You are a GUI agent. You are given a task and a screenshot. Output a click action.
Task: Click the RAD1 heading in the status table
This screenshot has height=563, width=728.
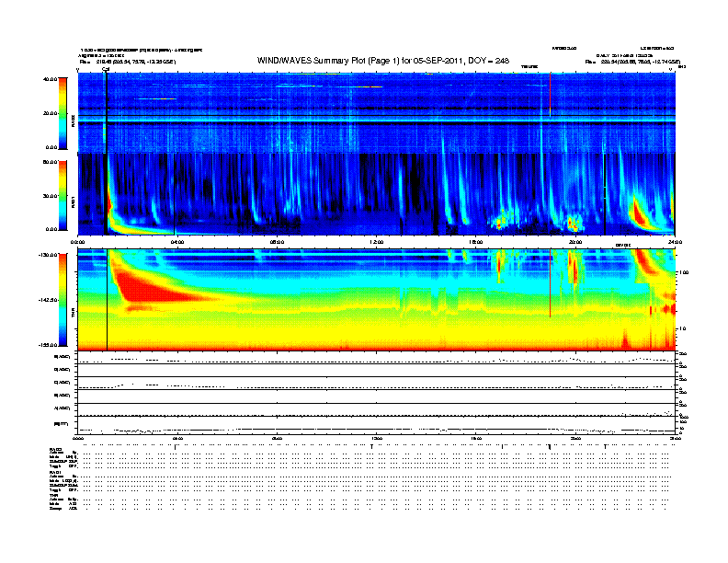[x=56, y=472]
